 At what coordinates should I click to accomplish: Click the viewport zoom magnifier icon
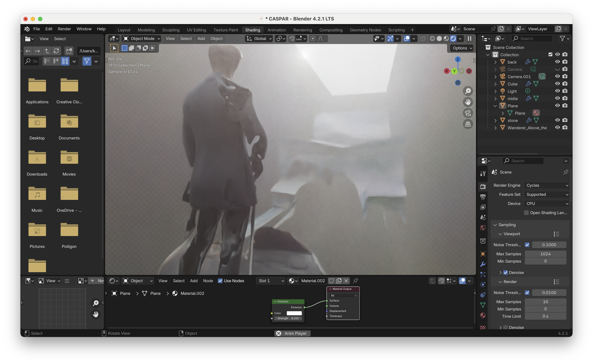468,91
